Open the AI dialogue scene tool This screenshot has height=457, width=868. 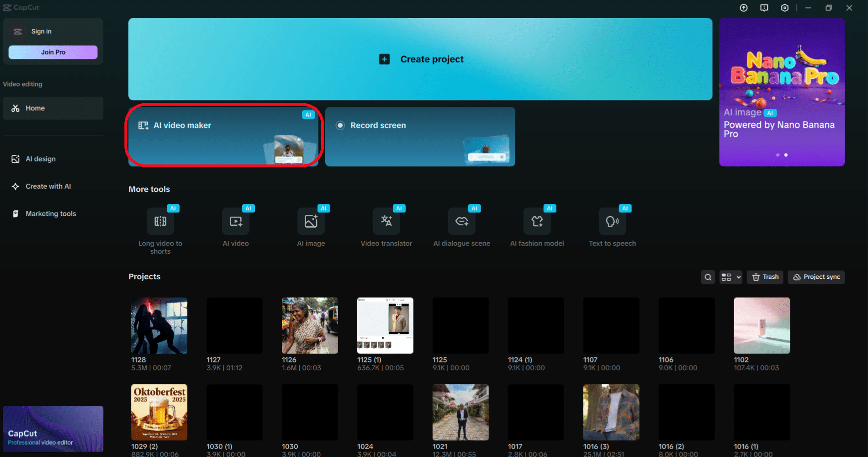point(461,222)
